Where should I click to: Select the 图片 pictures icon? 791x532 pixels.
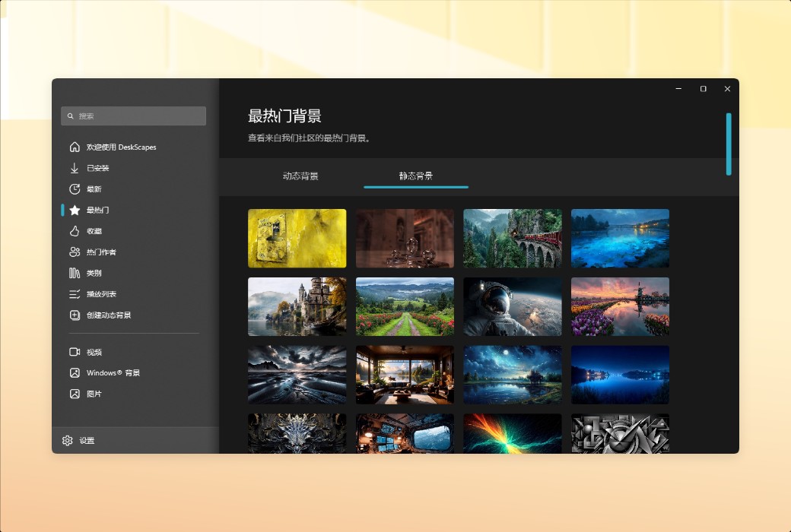[x=74, y=394]
